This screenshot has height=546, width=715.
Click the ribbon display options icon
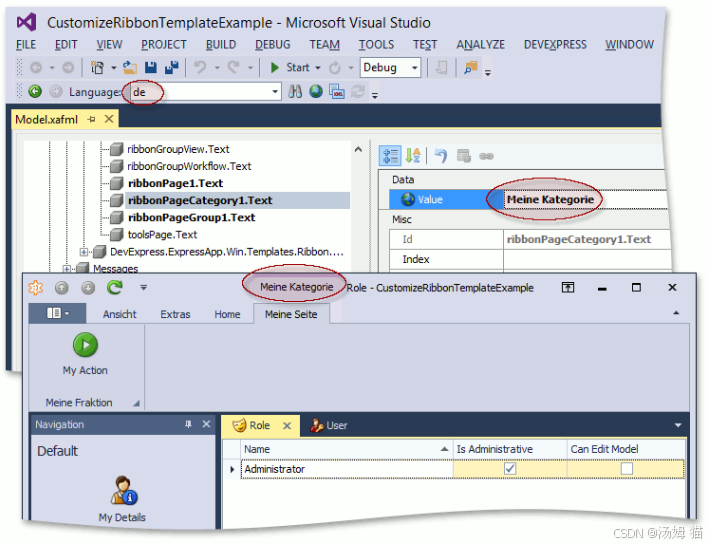568,287
